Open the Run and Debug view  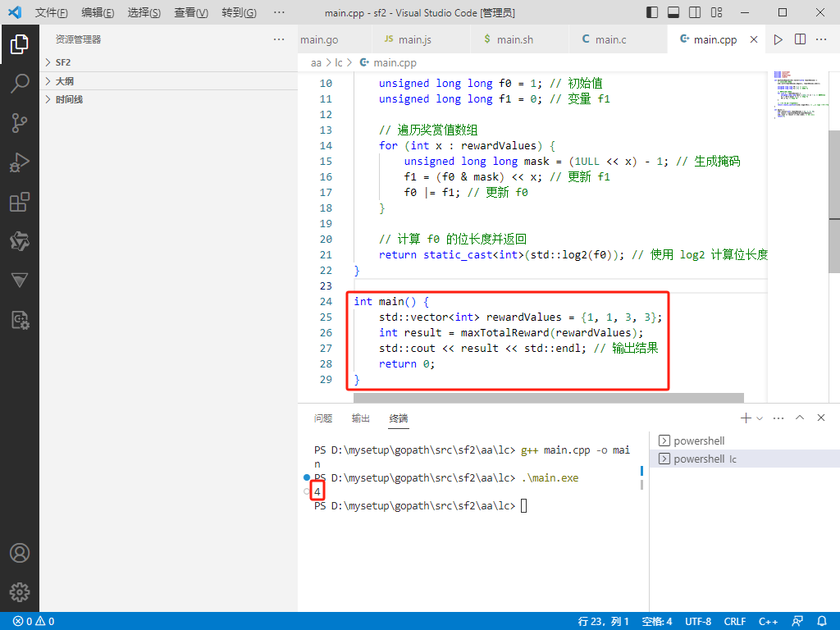(x=20, y=163)
